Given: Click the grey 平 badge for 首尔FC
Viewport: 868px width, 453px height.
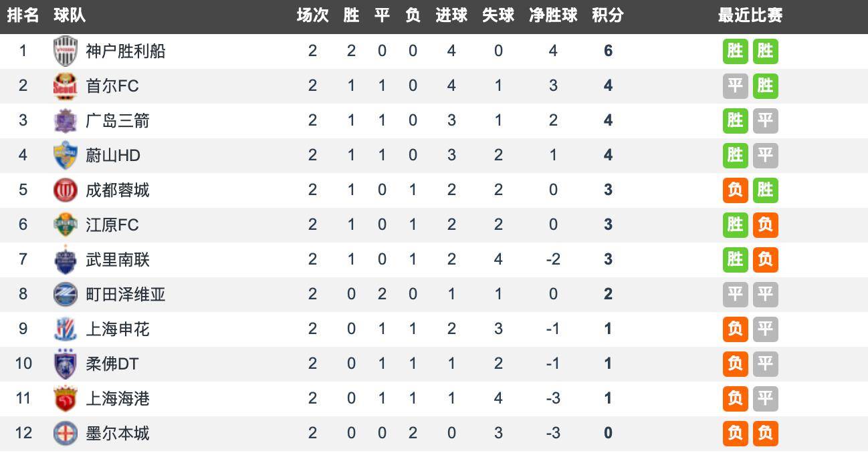Looking at the screenshot, I should tap(735, 86).
